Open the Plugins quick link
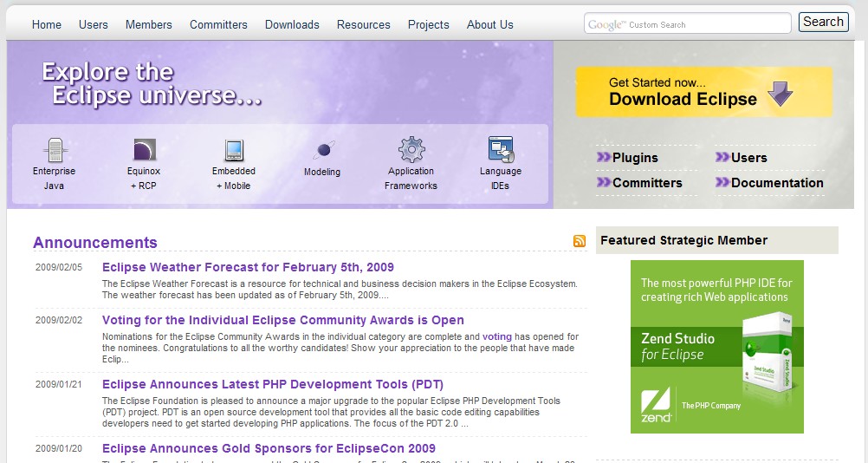The width and height of the screenshot is (868, 463). click(x=635, y=158)
